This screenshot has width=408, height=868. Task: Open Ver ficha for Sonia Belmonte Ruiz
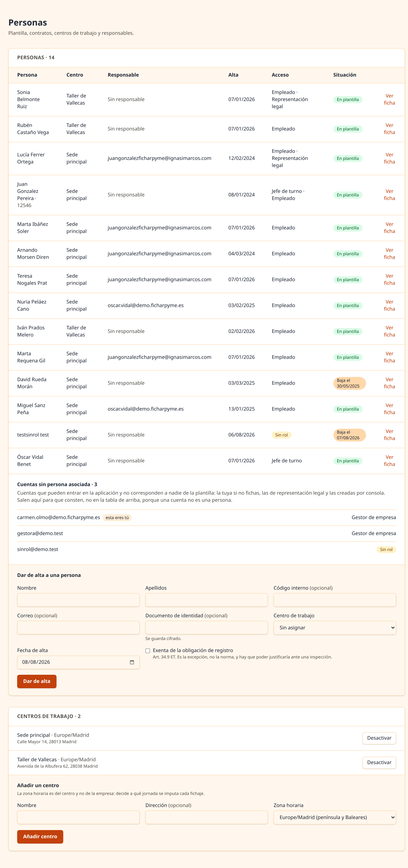pos(389,99)
